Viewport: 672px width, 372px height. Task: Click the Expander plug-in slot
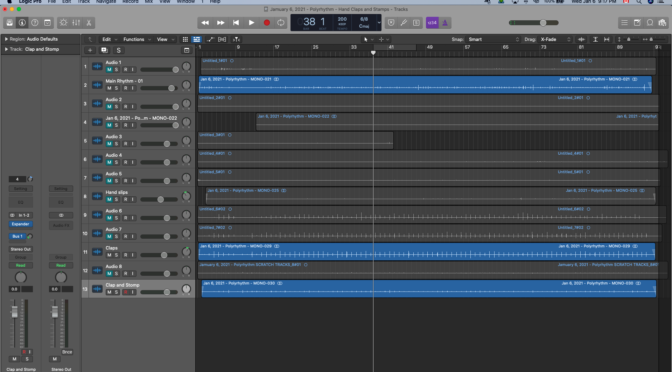20,224
